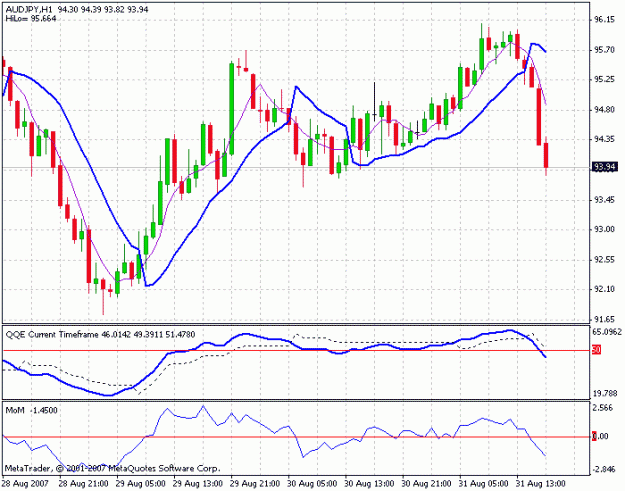Click the 91.65 price scale label
The width and height of the screenshot is (625, 491).
(x=604, y=319)
